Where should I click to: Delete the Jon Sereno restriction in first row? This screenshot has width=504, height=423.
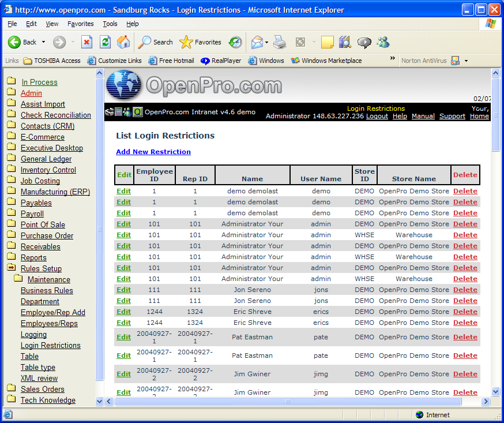coord(465,290)
